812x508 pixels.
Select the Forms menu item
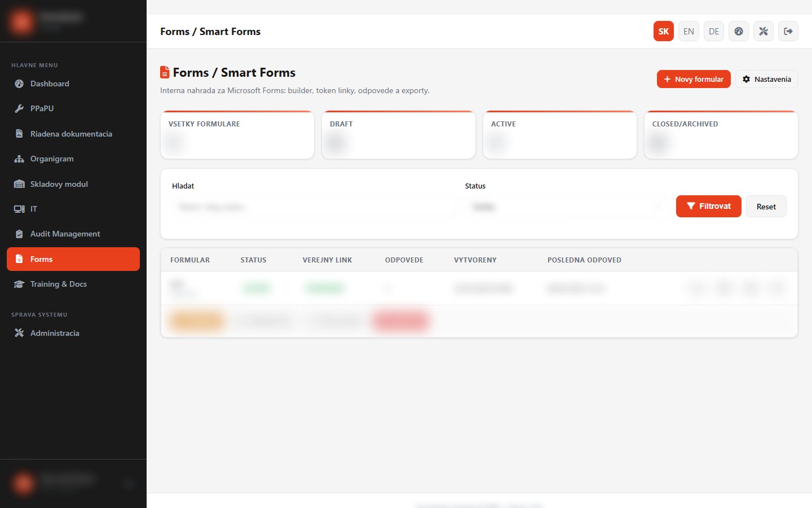coord(73,259)
